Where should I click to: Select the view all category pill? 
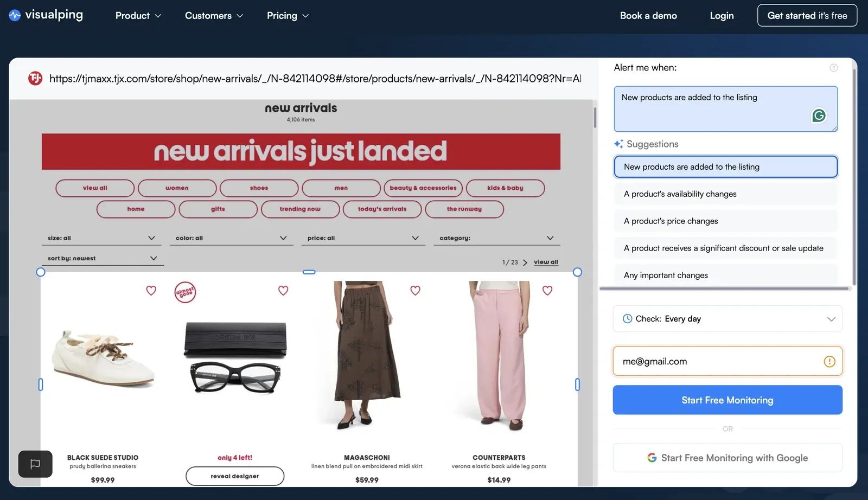pos(95,188)
